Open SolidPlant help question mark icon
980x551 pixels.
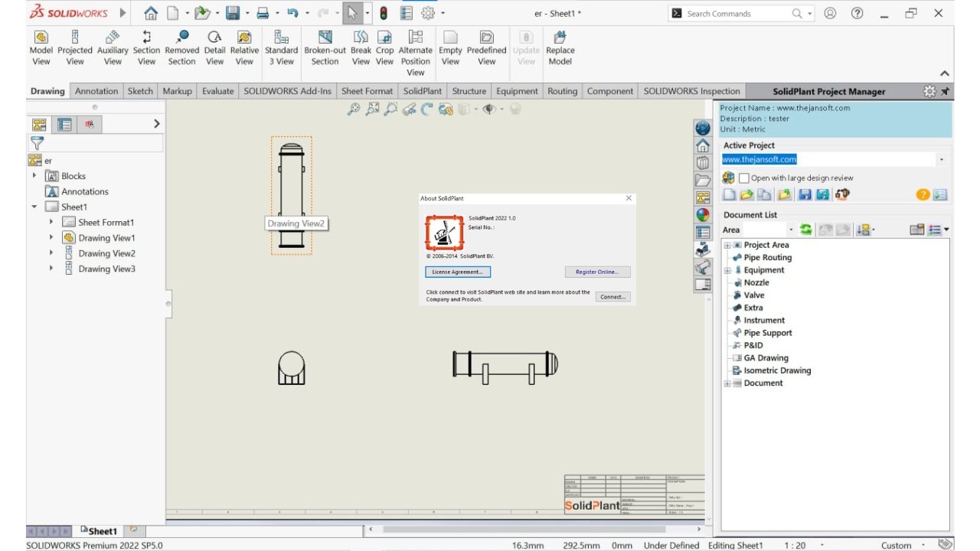[x=923, y=195]
